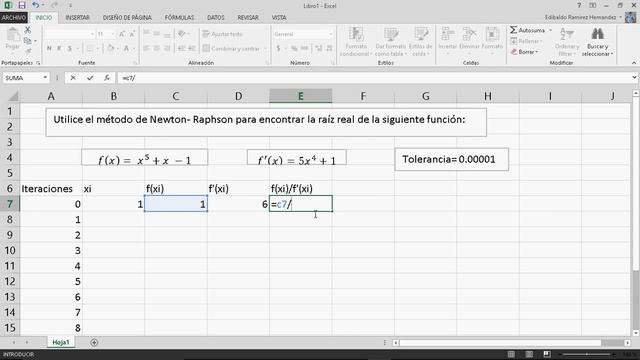Click the Tolerancia= 0.00001 text box

pyautogui.click(x=451, y=159)
